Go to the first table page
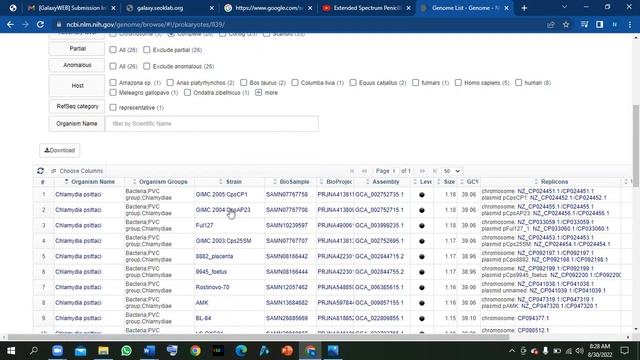The width and height of the screenshot is (640, 360). [352, 171]
